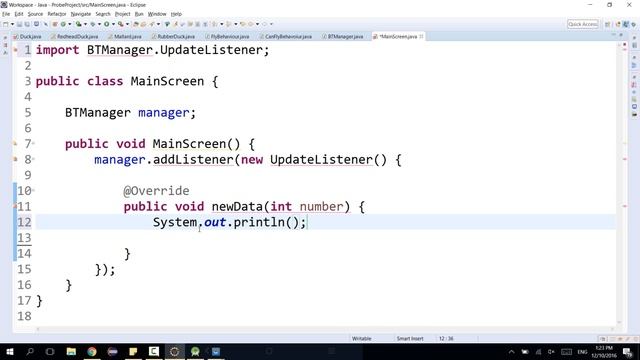Switch to the RedheadDuck.java tab
Image resolution: width=640 pixels, height=360 pixels.
click(x=75, y=36)
